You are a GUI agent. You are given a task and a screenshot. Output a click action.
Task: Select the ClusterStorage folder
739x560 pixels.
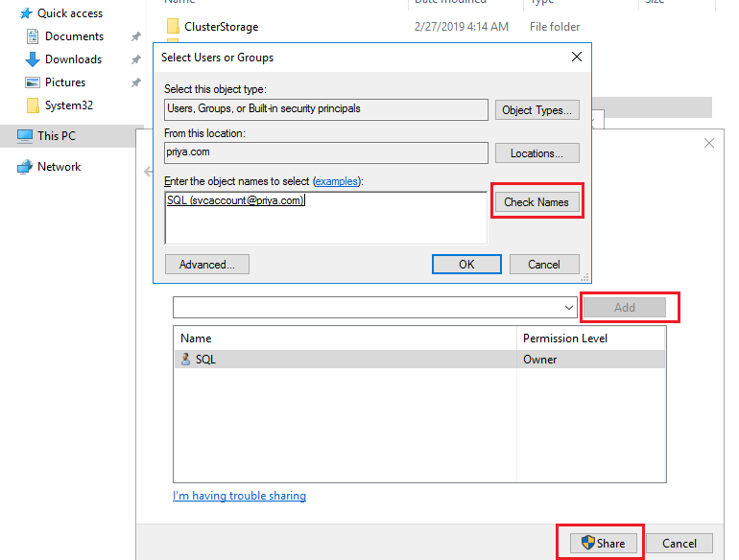pyautogui.click(x=222, y=27)
